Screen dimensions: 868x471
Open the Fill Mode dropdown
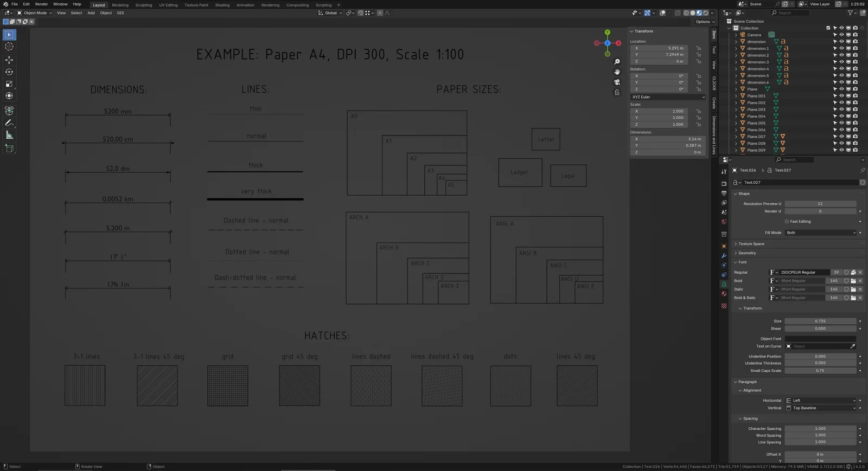[x=821, y=233]
